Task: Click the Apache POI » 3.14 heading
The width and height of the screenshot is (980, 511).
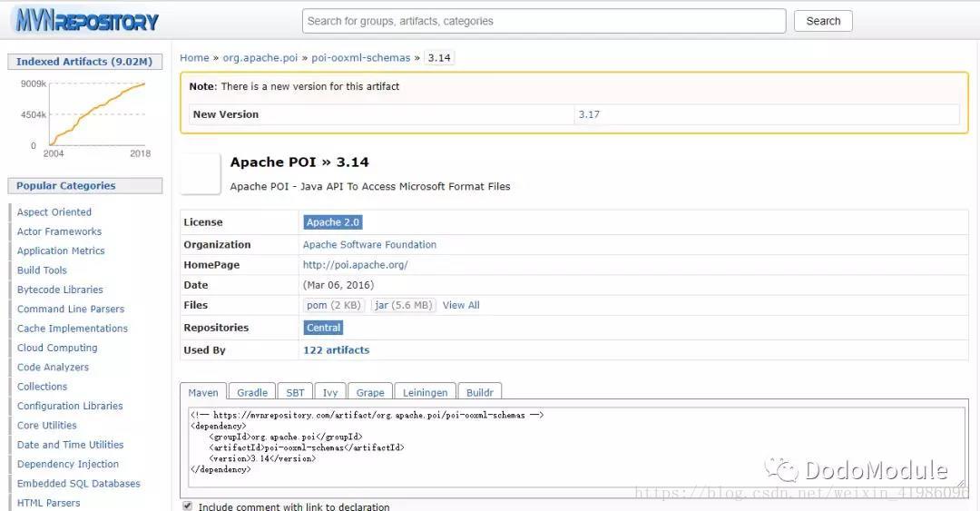Action: [x=299, y=162]
